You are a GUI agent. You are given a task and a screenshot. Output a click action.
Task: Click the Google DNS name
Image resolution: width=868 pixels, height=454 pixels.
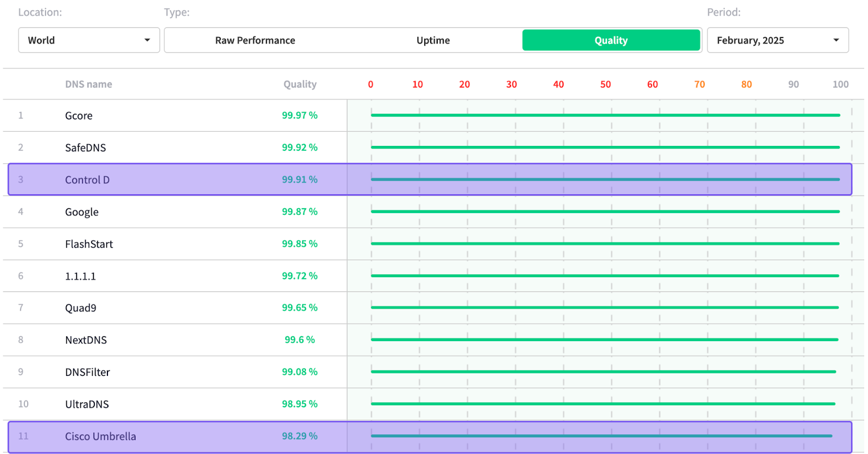[x=81, y=212]
